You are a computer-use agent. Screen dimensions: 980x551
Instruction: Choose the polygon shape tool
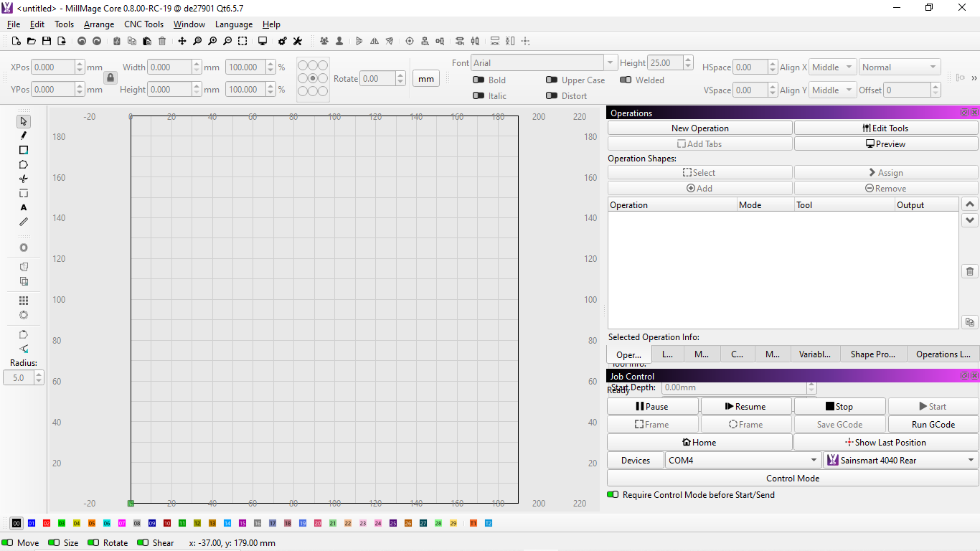[24, 164]
